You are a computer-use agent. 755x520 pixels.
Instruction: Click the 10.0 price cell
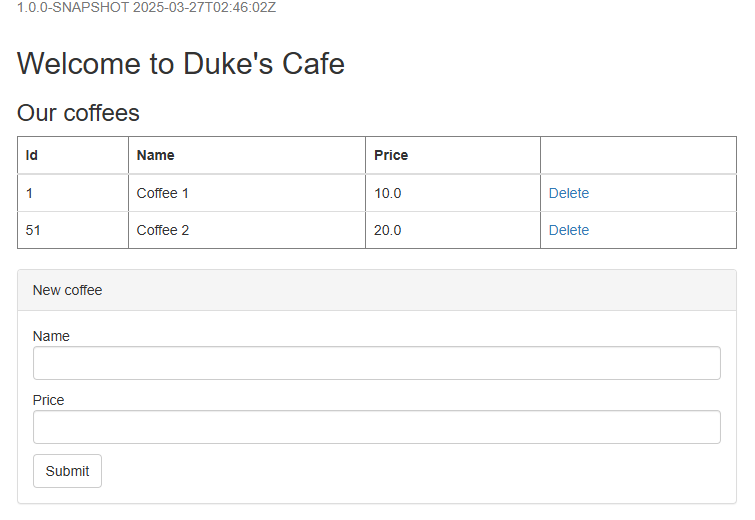(x=388, y=193)
